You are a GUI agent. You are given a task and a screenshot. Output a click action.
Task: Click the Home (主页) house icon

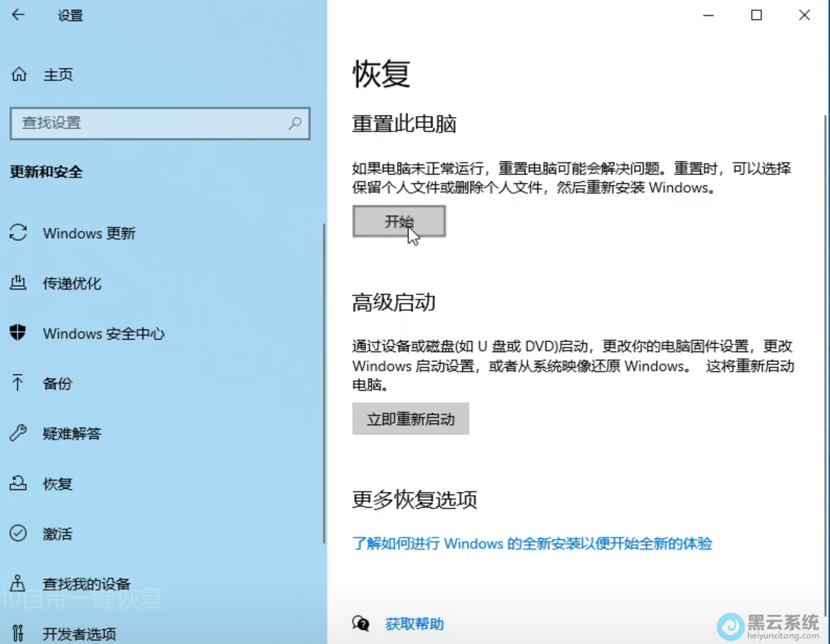click(19, 74)
